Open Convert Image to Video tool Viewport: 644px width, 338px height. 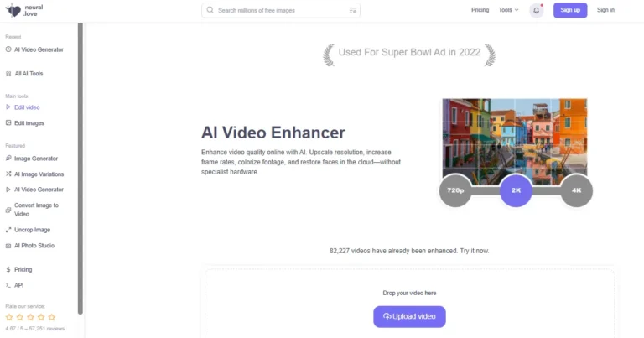(x=36, y=210)
